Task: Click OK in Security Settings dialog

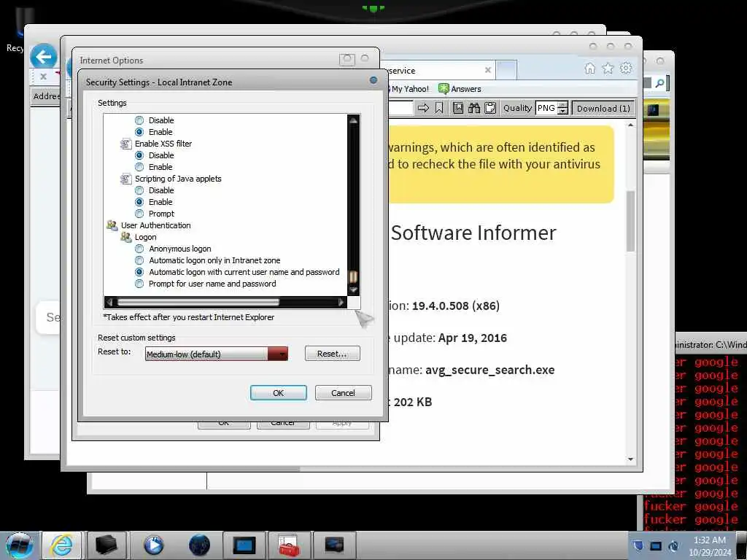Action: tap(278, 393)
